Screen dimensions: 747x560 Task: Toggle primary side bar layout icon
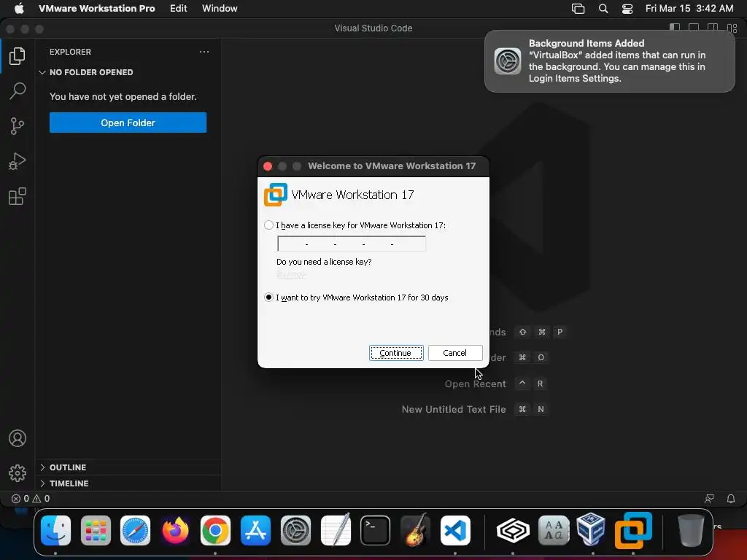pyautogui.click(x=675, y=28)
